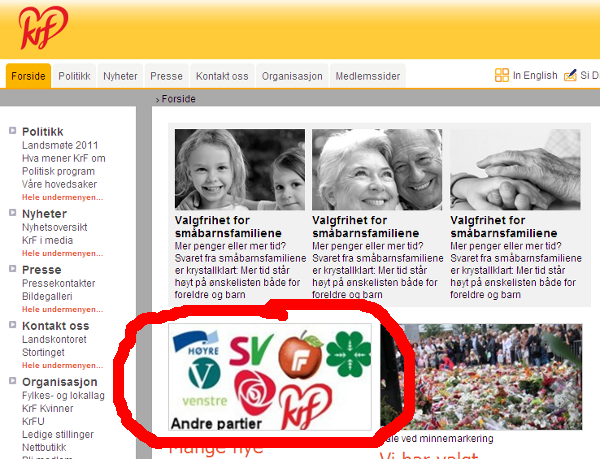Show full submenu under Presse section
This screenshot has height=459, width=600.
tap(62, 309)
